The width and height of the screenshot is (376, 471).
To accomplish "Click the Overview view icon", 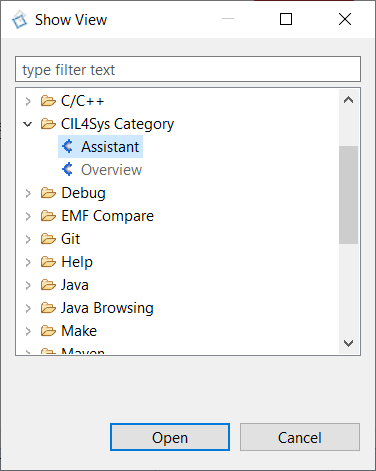I will [x=67, y=169].
